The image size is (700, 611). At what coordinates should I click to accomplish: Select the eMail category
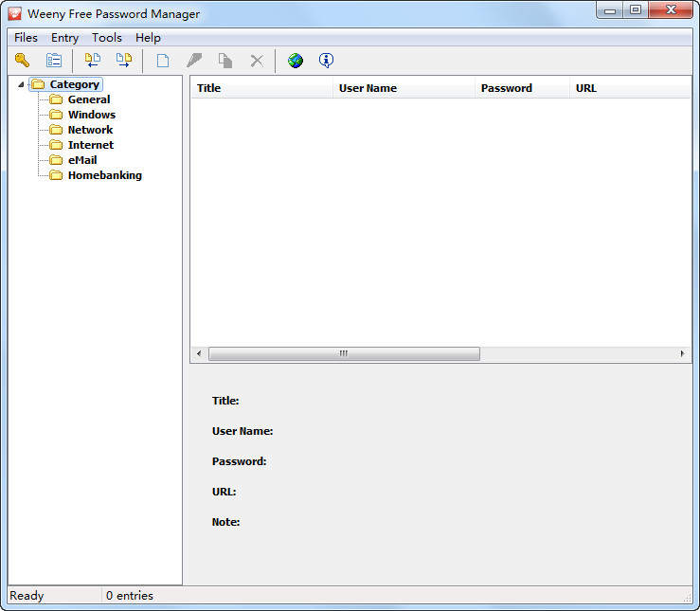[82, 160]
